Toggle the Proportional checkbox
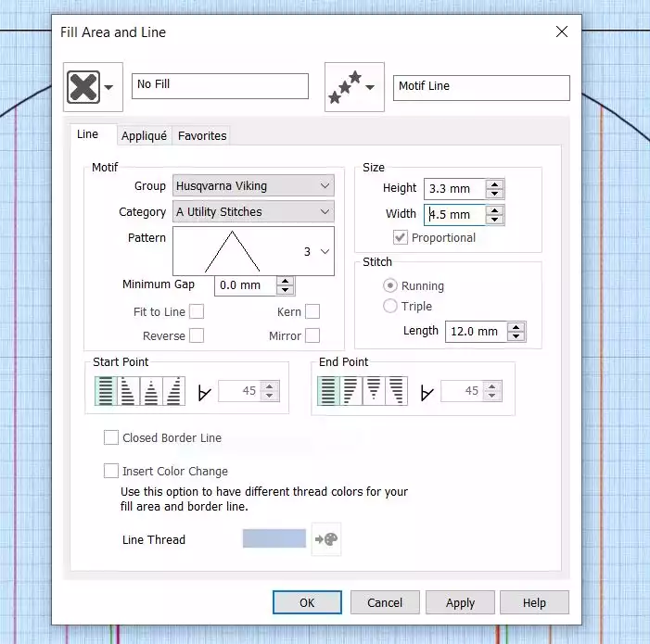The height and width of the screenshot is (644, 650). [x=401, y=238]
